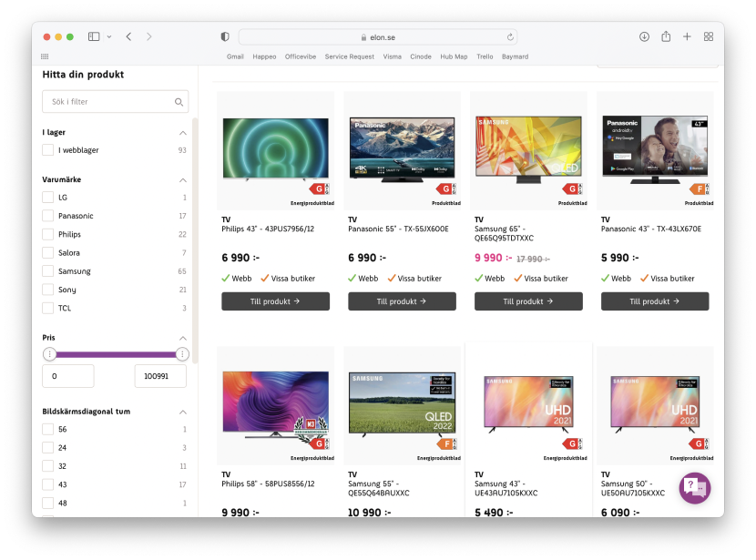
Task: Check the 24 inch screen size checkbox
Action: pos(47,447)
